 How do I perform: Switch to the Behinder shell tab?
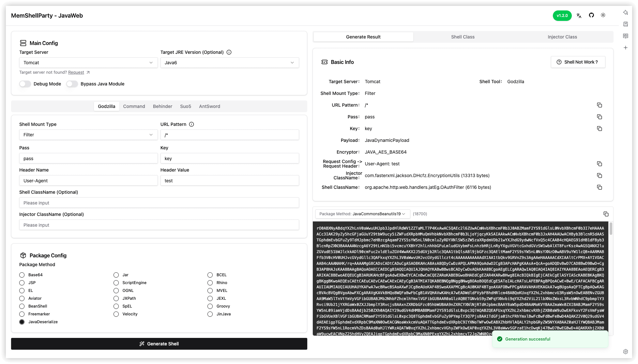(162, 106)
